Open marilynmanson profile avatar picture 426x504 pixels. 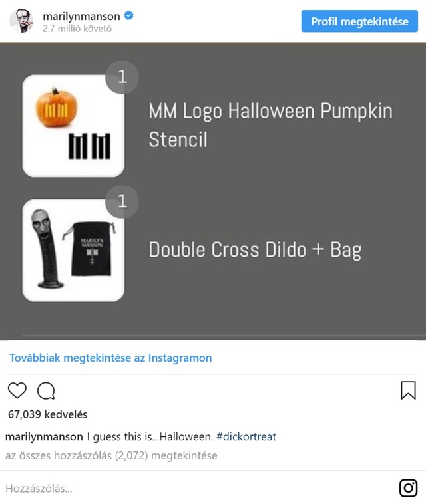pyautogui.click(x=21, y=21)
